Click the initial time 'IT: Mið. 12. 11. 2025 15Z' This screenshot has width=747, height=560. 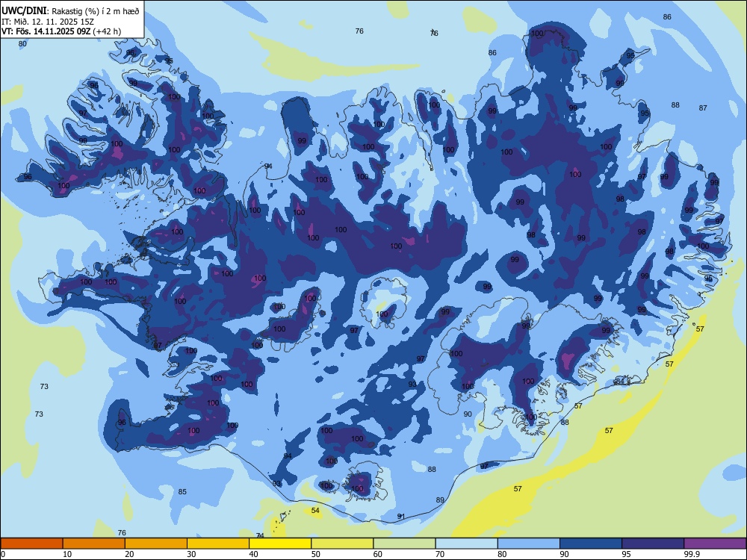click(49, 22)
